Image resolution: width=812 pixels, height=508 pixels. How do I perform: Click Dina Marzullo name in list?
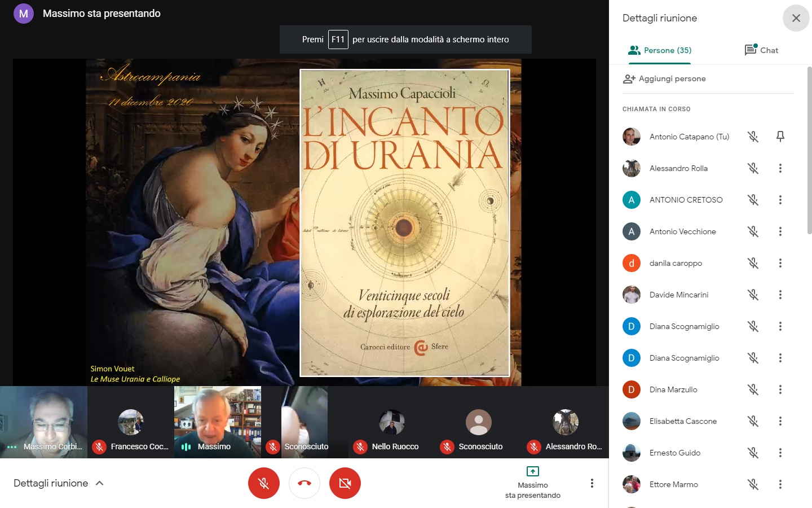tap(673, 389)
